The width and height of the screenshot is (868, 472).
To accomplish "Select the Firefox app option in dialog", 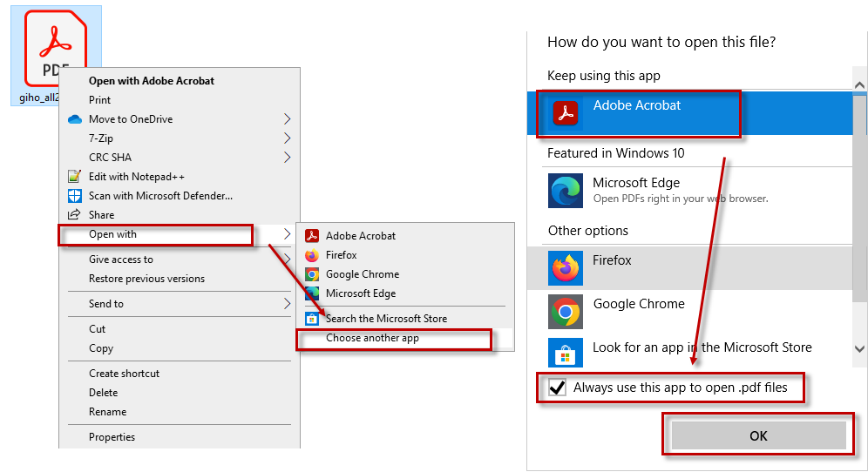I will pos(689,268).
